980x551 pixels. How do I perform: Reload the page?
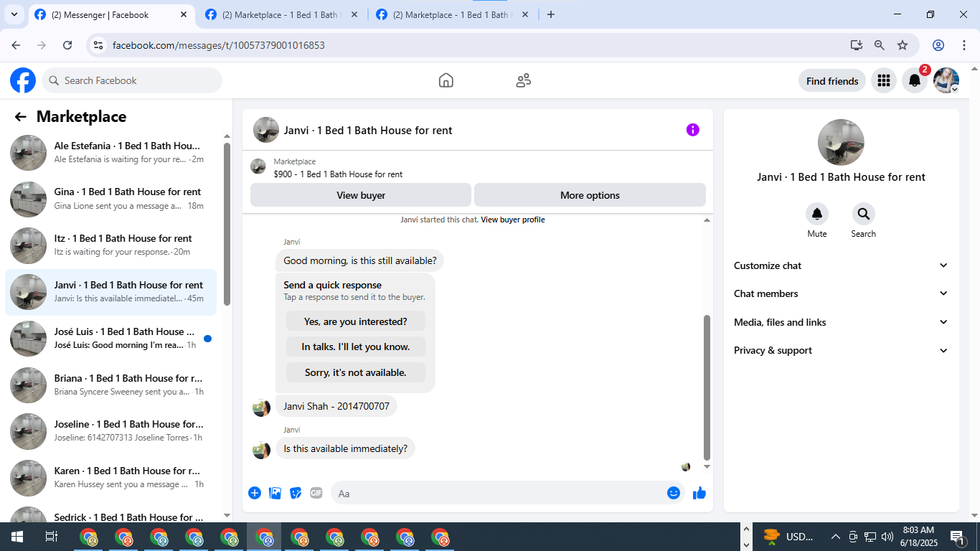click(x=67, y=45)
